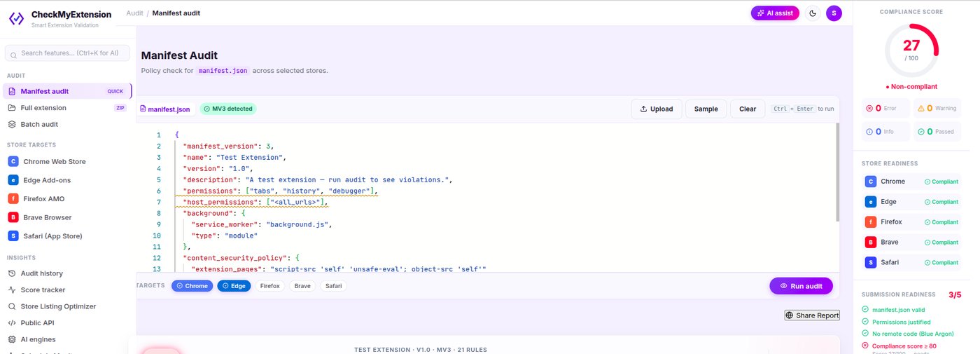The height and width of the screenshot is (354, 980).
Task: Click the Safari (App Store) sidebar icon
Action: coord(13,236)
